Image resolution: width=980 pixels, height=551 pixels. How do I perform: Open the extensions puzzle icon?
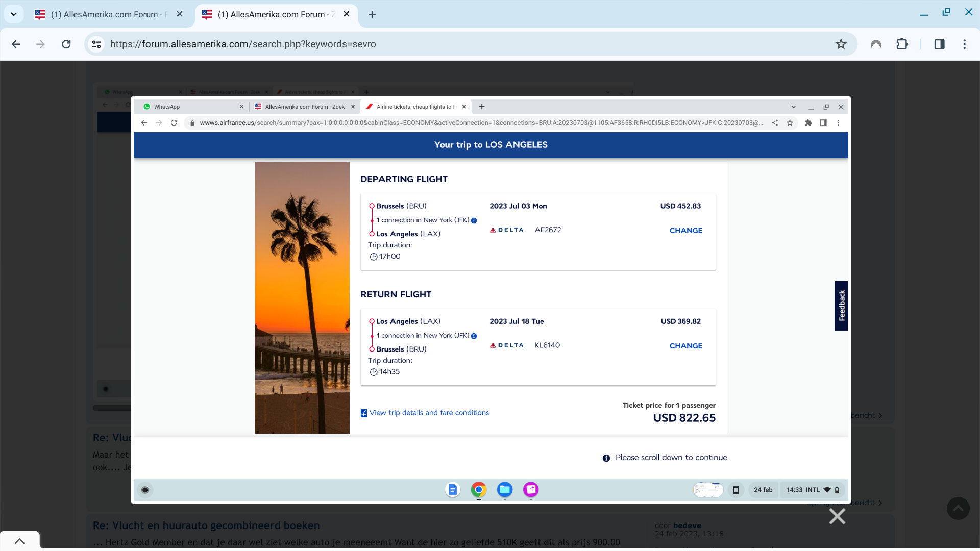point(902,44)
